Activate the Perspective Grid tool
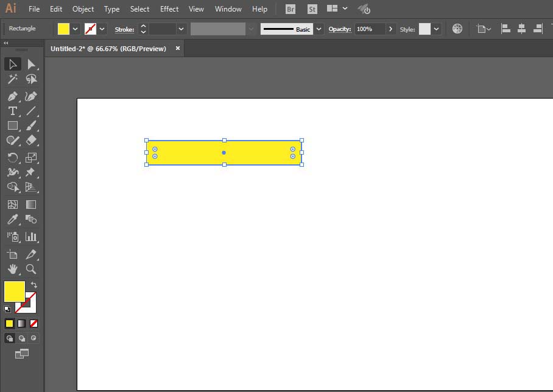The height and width of the screenshot is (392, 553). point(31,187)
